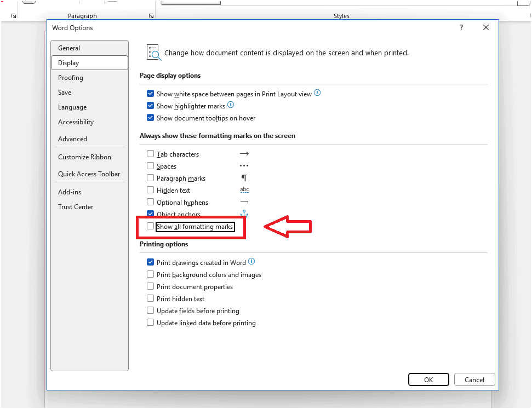Click the Paragraph group label in ribbon

[x=82, y=16]
